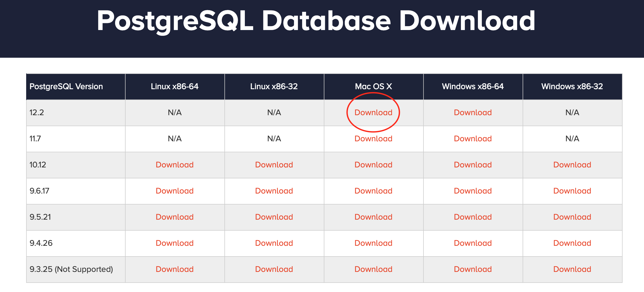644x292 pixels.
Task: Select the 9.5.21 version cell
Action: [76, 217]
